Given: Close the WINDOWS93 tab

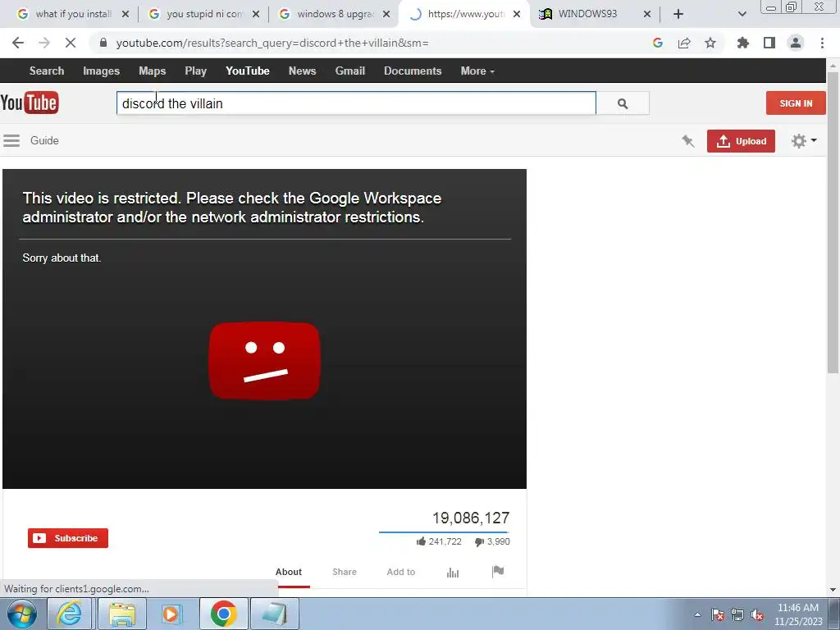Looking at the screenshot, I should tap(647, 14).
